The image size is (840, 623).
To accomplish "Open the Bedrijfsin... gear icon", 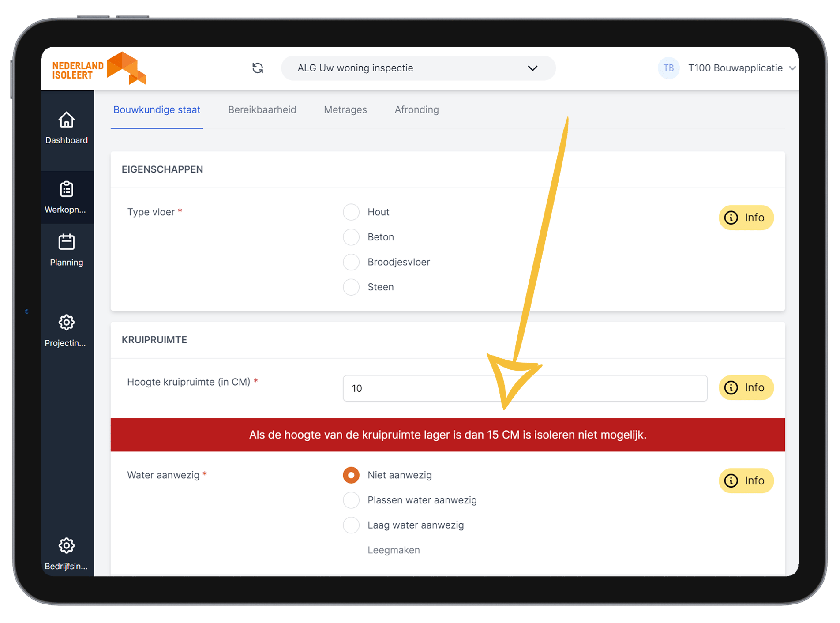I will tap(67, 546).
